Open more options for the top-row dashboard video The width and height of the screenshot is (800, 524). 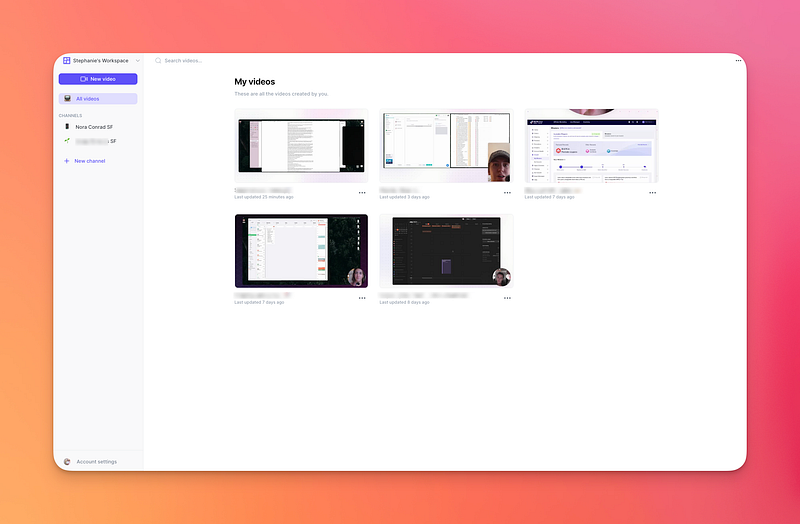(652, 192)
